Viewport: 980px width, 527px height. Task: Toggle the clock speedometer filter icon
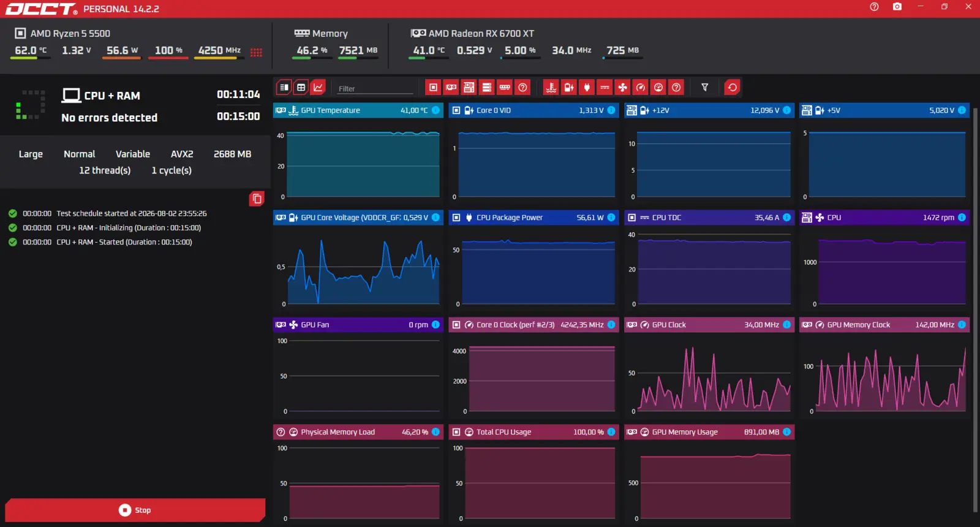click(640, 88)
